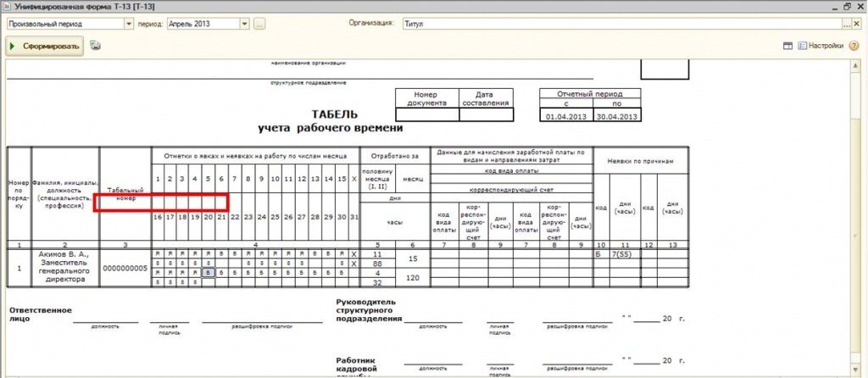Minimize the T-13 form window
The image size is (868, 378).
coord(833,7)
